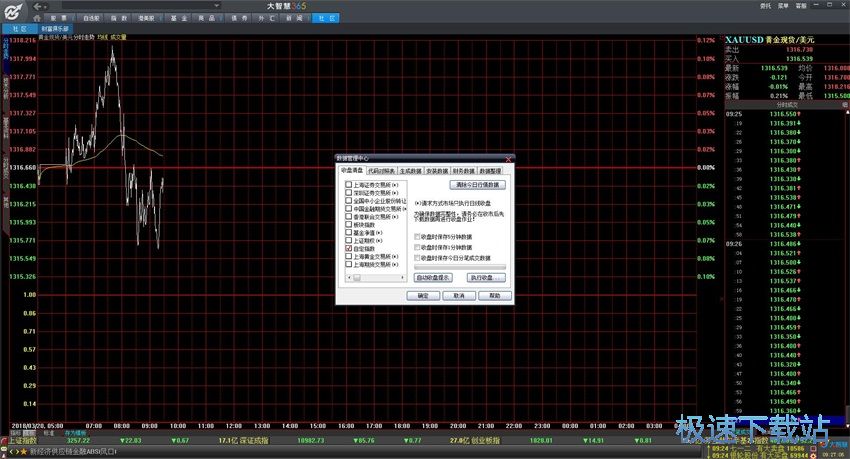Click 取消 to dismiss the dialog
The width and height of the screenshot is (850, 459).
(459, 295)
